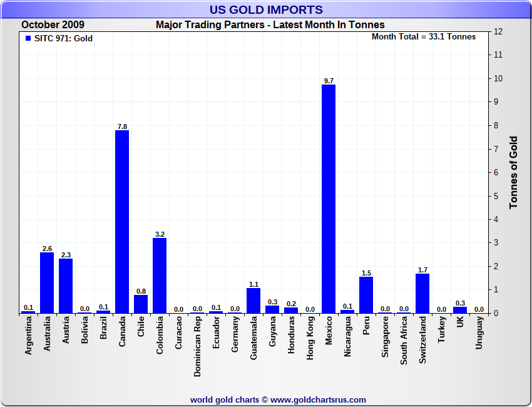The image size is (532, 407).
Task: Click the Chile bar
Action: tap(141, 304)
